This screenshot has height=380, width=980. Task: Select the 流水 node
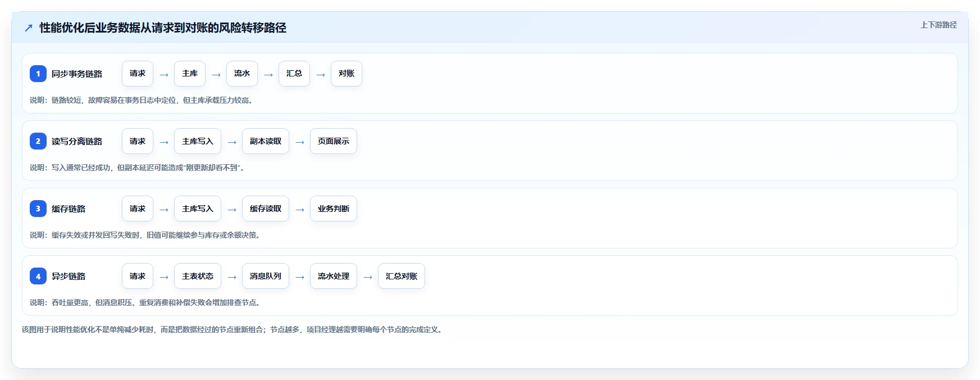[242, 74]
